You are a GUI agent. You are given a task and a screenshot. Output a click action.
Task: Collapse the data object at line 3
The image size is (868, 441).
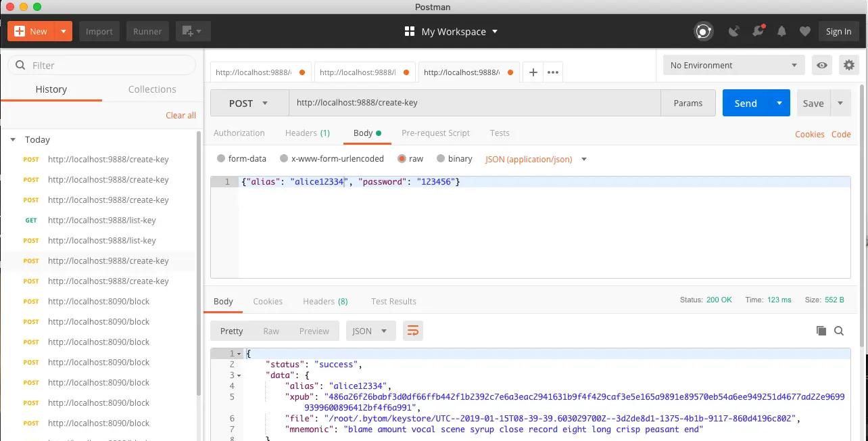(x=239, y=375)
